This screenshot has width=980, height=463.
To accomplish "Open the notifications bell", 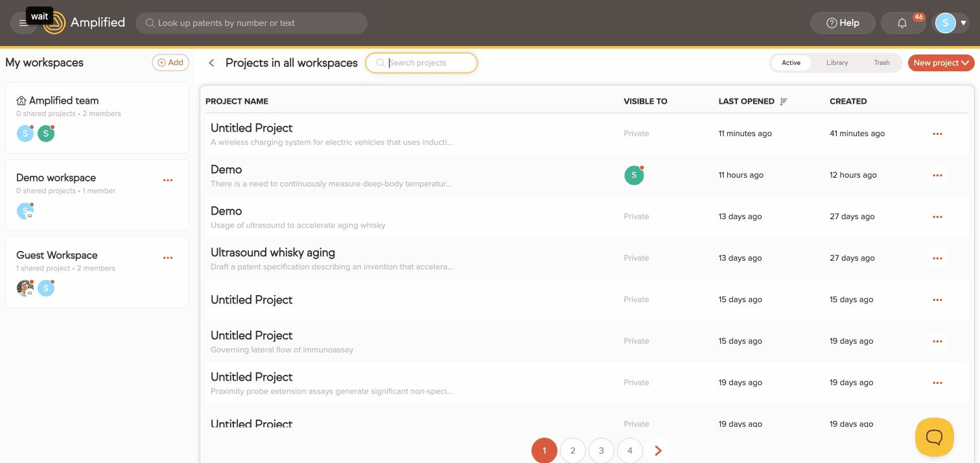I will pos(902,23).
